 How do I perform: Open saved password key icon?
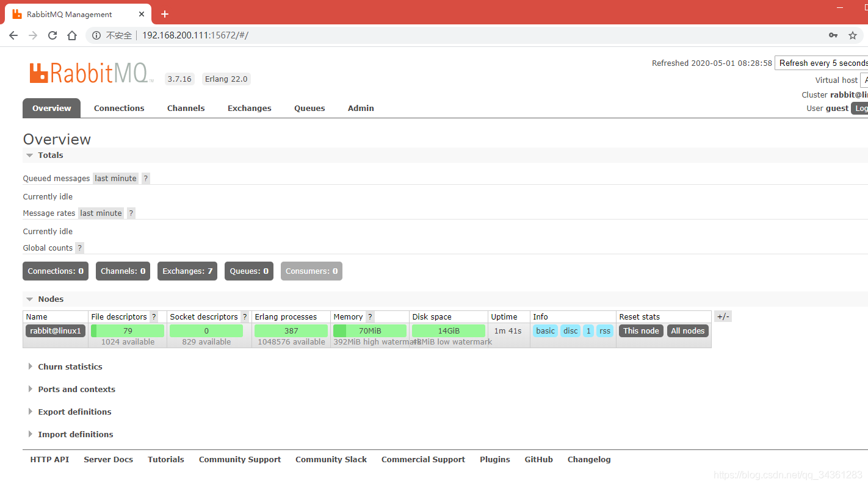(833, 35)
